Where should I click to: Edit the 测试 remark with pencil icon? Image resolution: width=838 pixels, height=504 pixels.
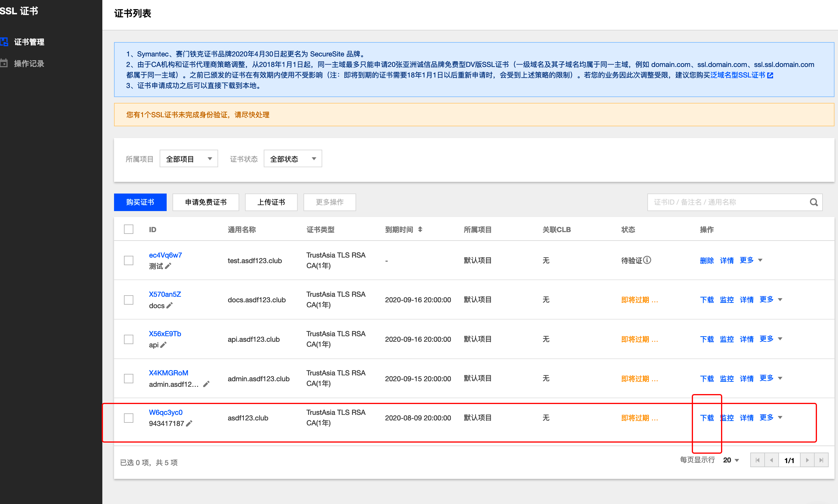tap(168, 266)
